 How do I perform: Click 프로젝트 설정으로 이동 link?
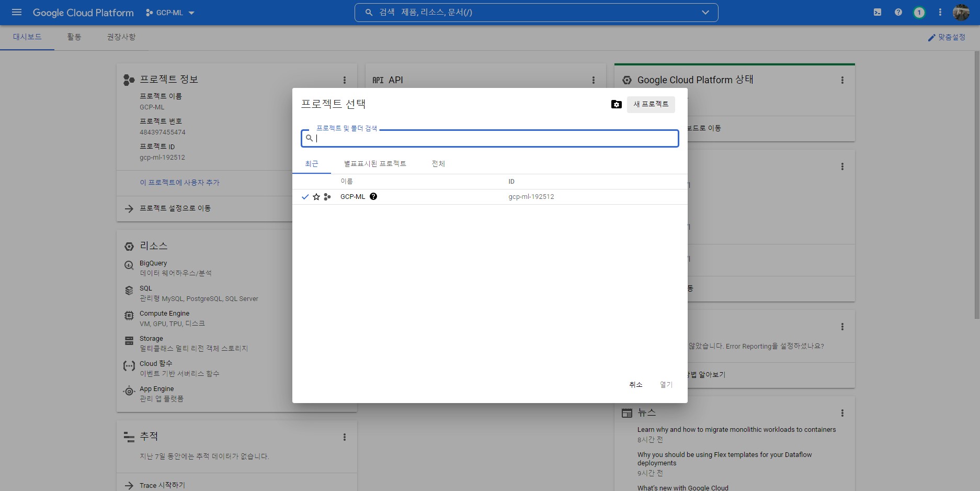tap(175, 208)
